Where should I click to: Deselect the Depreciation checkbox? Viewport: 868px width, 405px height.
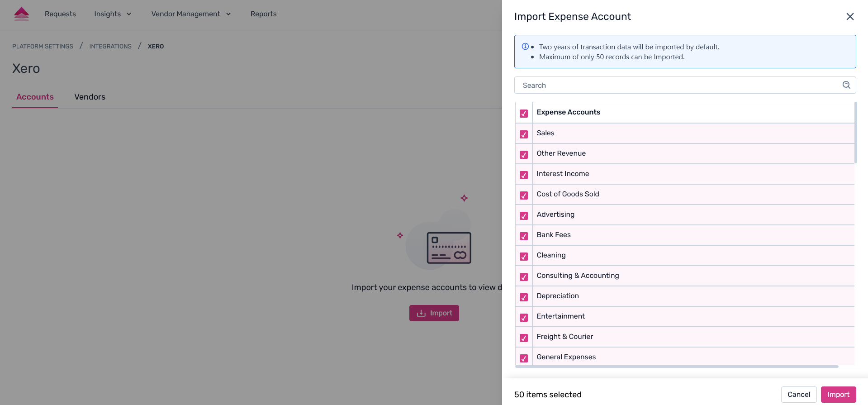[x=524, y=297]
